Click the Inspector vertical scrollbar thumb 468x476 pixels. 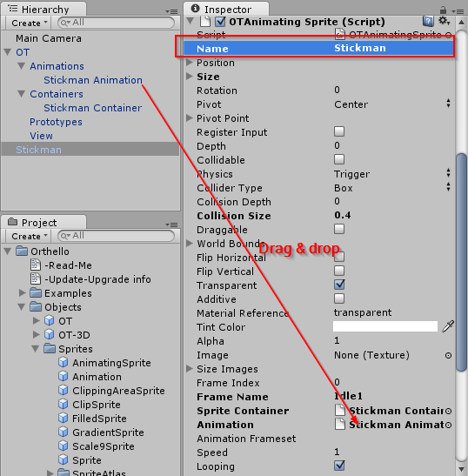(461, 263)
